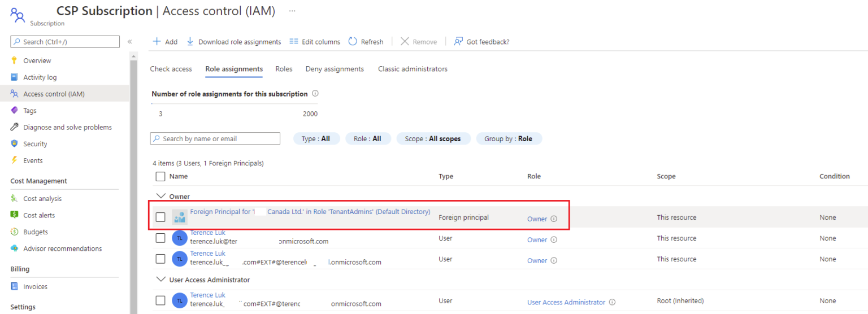868x314 pixels.
Task: Click the Search by name or email field
Action: (215, 138)
